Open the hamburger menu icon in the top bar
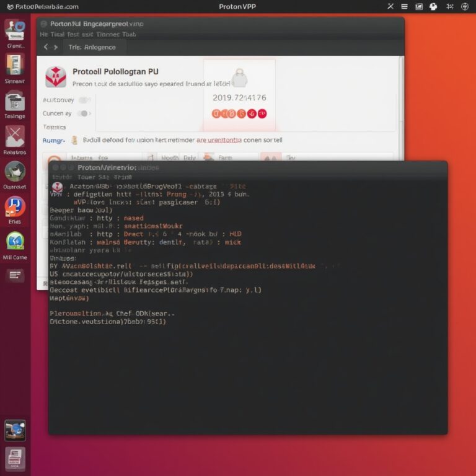Image resolution: width=476 pixels, height=476 pixels. [404, 6]
